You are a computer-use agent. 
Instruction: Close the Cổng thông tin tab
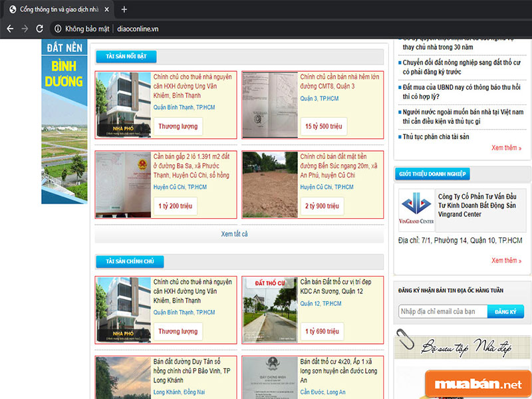tap(106, 9)
